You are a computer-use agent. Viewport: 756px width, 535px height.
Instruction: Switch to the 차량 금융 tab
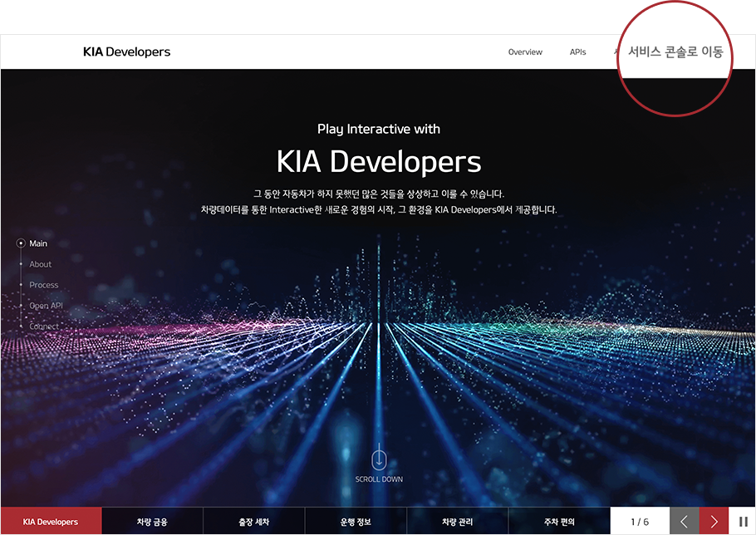pyautogui.click(x=152, y=522)
